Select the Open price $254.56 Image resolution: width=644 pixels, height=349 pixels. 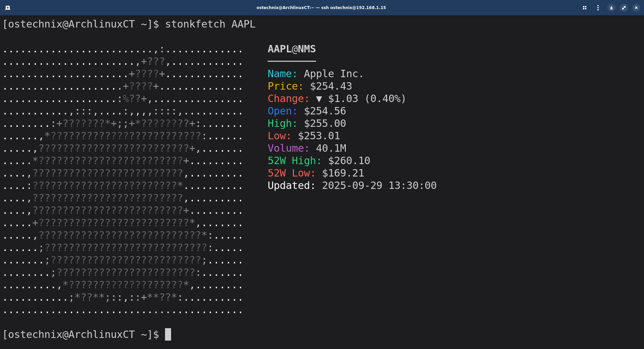click(x=325, y=111)
